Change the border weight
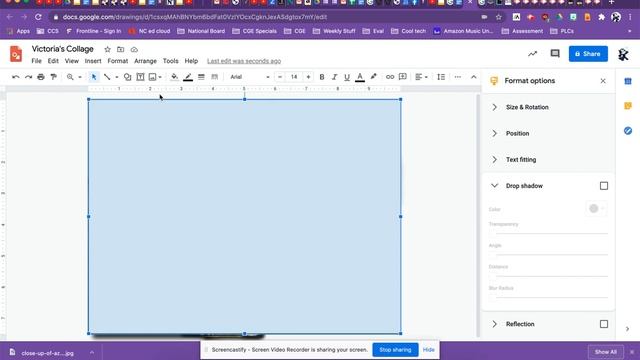 [201, 77]
